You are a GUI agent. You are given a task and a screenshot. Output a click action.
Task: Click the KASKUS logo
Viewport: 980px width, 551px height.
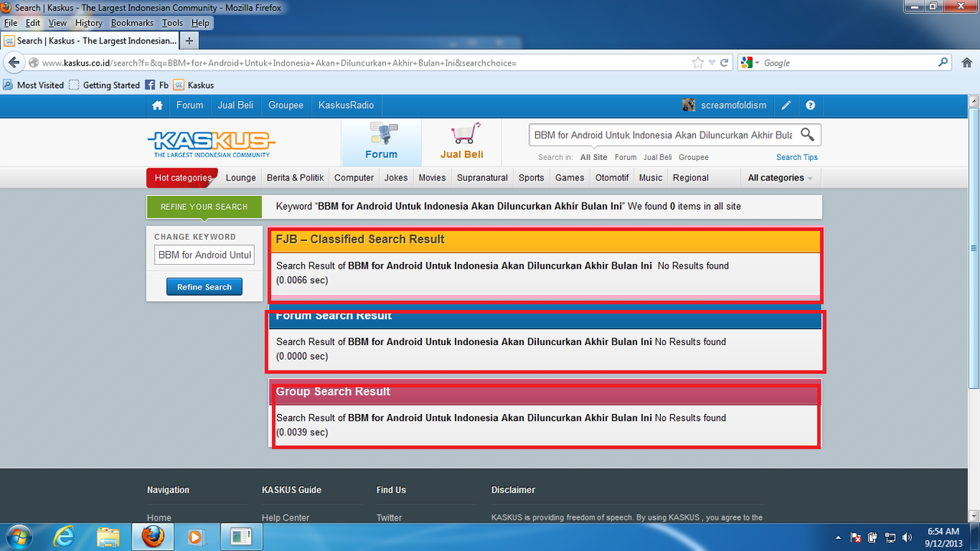click(211, 143)
